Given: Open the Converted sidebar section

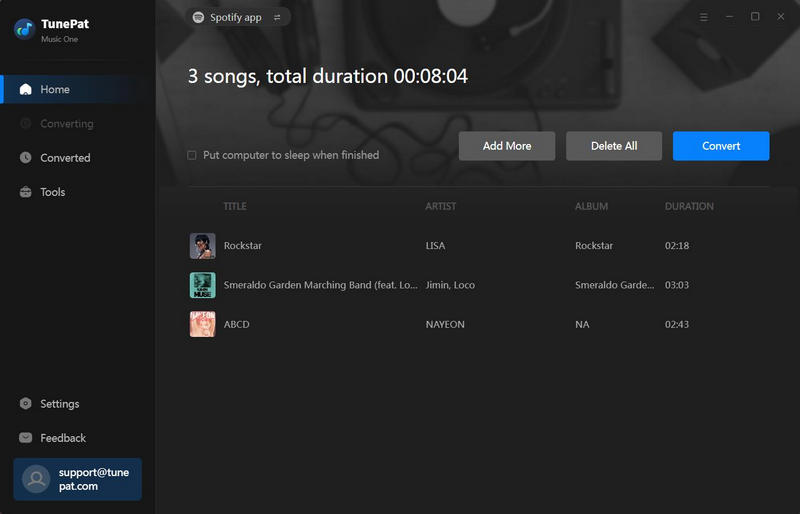Looking at the screenshot, I should tap(64, 158).
